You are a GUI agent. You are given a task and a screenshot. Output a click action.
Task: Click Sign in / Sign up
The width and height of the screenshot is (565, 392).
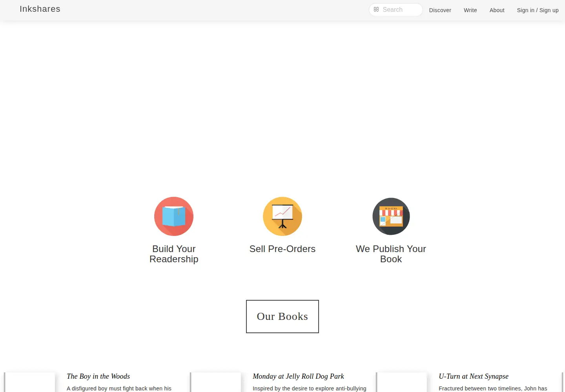click(x=538, y=10)
